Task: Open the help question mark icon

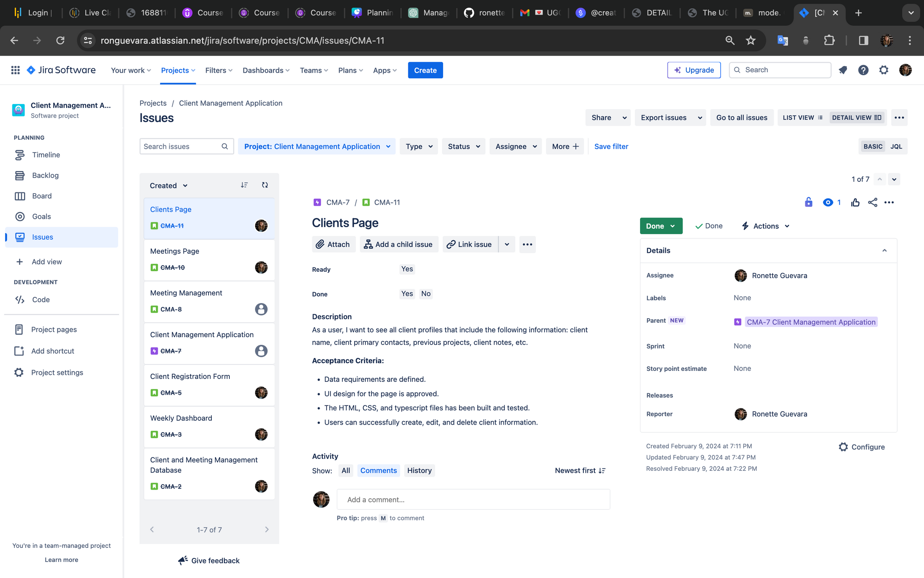Action: pos(863,70)
